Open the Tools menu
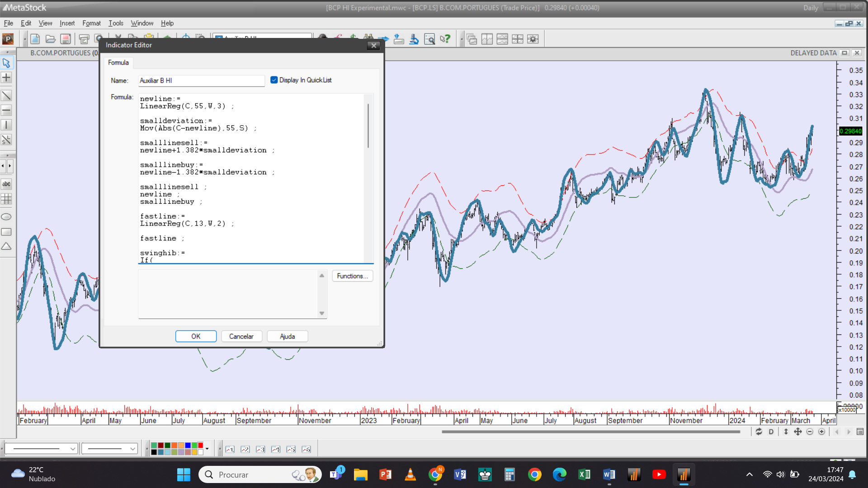 [x=116, y=23]
